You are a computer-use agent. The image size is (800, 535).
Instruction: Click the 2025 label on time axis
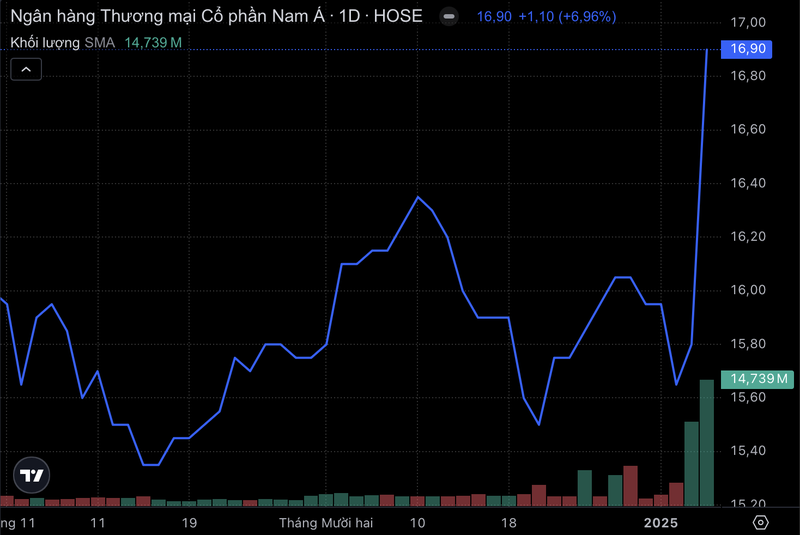click(x=661, y=523)
